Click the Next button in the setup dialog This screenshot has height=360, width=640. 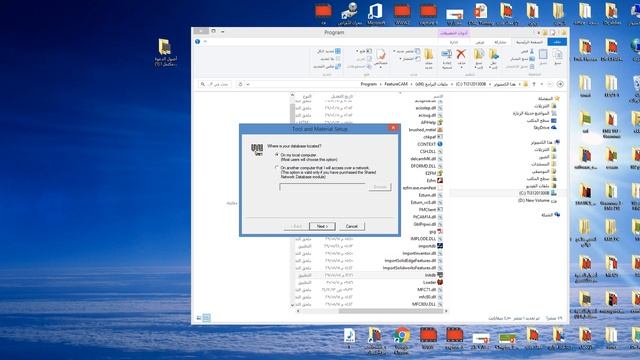[x=322, y=226]
